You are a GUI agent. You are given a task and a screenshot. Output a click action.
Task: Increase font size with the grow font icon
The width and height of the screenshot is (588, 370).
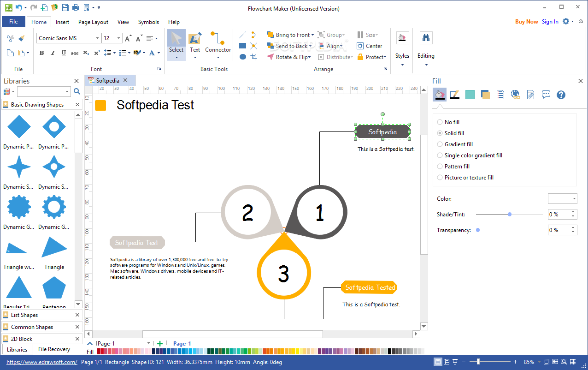tap(128, 38)
